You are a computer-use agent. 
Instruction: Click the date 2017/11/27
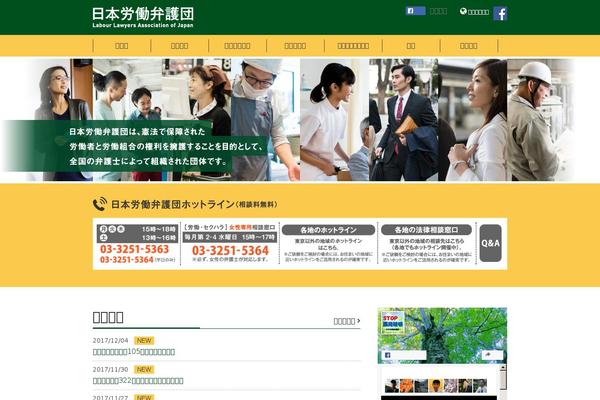pos(110,398)
